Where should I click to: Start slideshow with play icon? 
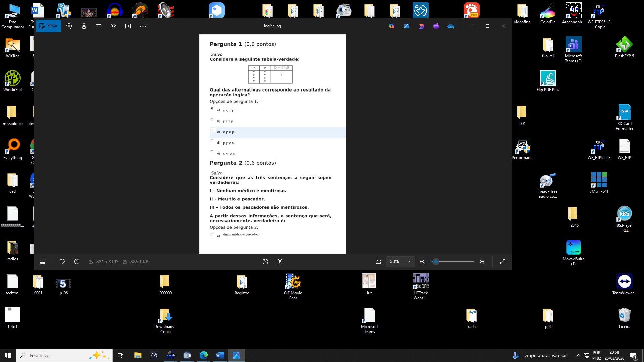[128, 26]
